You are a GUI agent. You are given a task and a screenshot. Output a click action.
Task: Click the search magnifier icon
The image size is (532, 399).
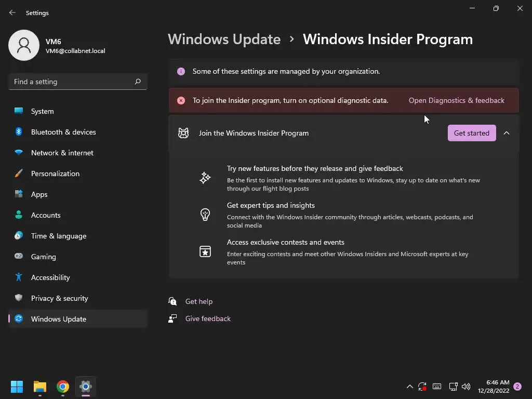click(137, 82)
